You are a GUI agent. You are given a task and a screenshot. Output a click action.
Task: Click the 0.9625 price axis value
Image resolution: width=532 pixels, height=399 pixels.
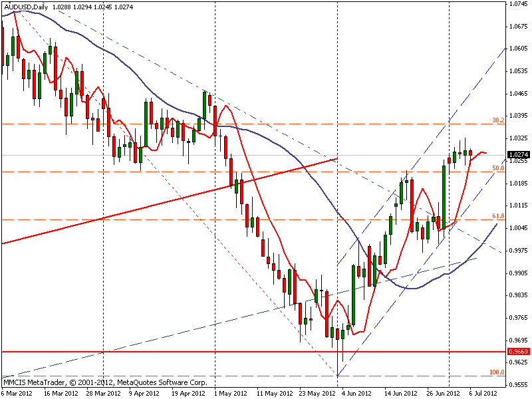tap(519, 362)
